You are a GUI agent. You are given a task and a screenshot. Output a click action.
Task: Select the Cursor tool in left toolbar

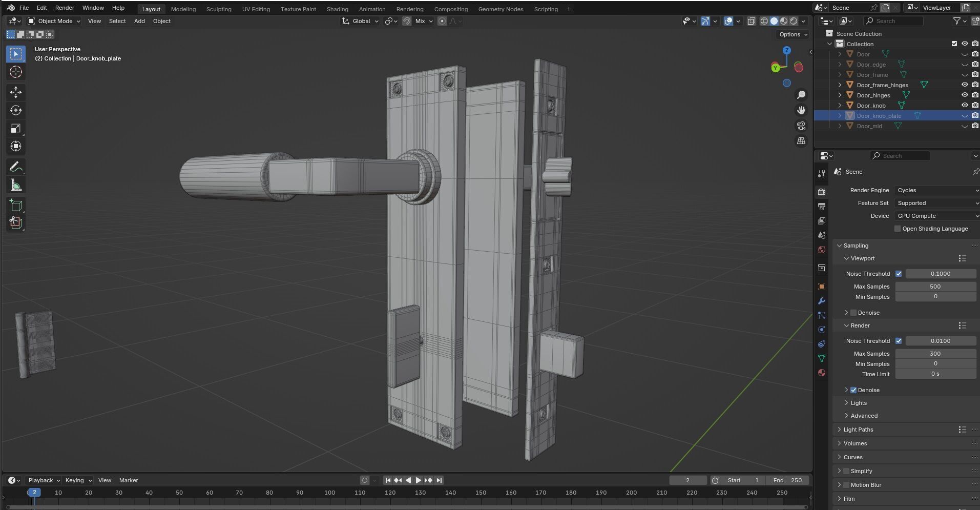16,72
